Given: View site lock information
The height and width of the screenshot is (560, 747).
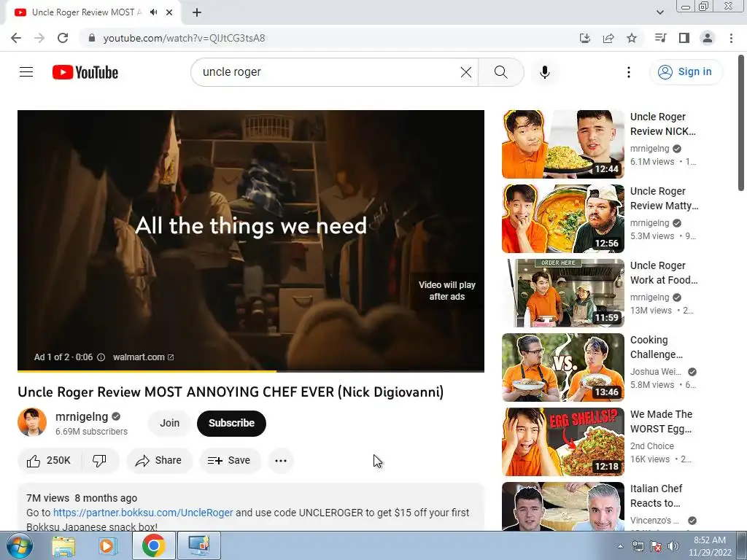Looking at the screenshot, I should click(92, 38).
